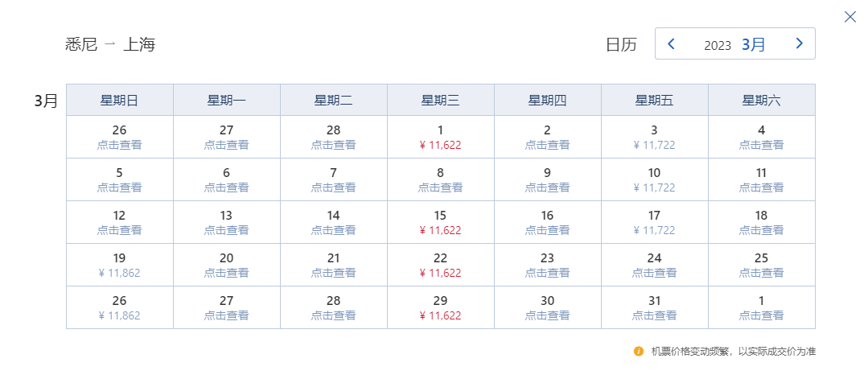
Task: Click 点击查看 under March 25
Action: (x=761, y=273)
